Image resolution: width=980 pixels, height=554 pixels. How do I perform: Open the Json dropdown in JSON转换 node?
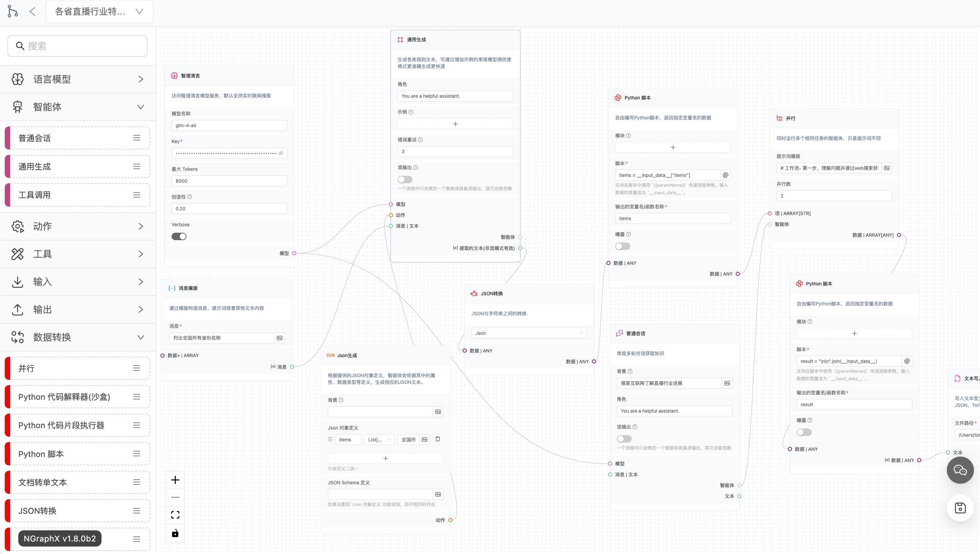coord(529,333)
